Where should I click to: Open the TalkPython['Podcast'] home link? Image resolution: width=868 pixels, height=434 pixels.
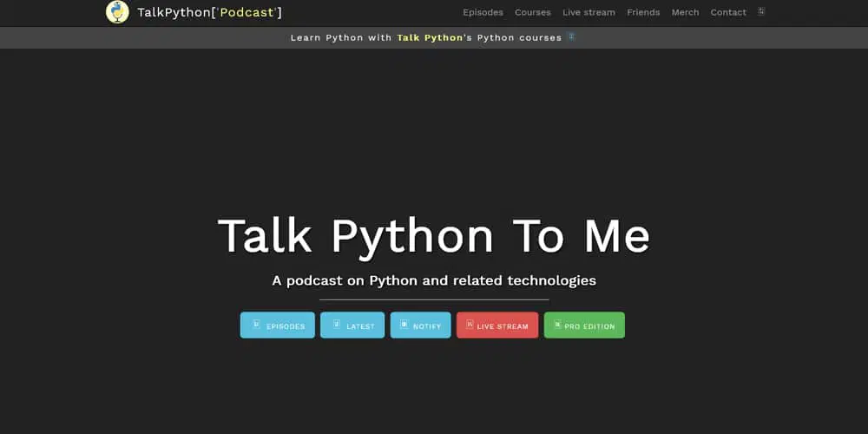[209, 12]
